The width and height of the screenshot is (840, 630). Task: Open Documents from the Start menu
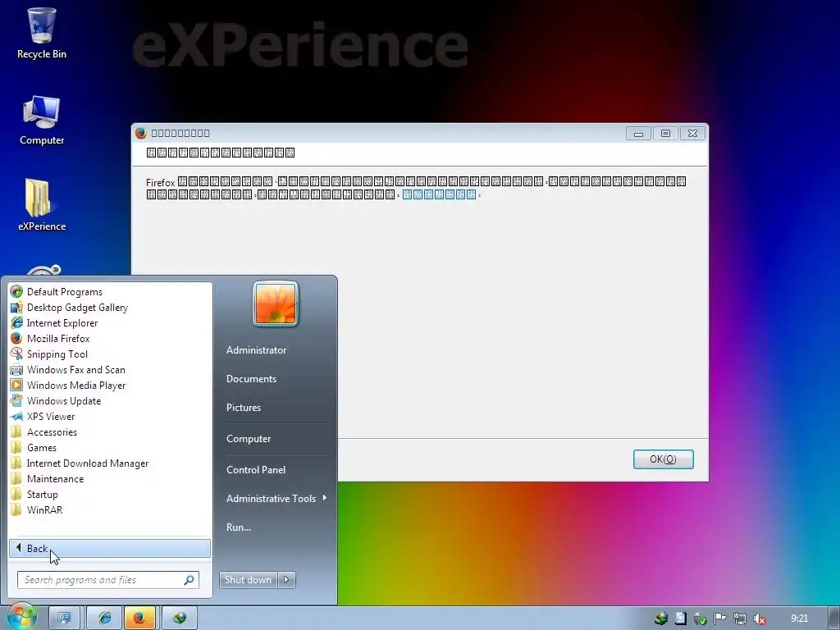pos(251,379)
